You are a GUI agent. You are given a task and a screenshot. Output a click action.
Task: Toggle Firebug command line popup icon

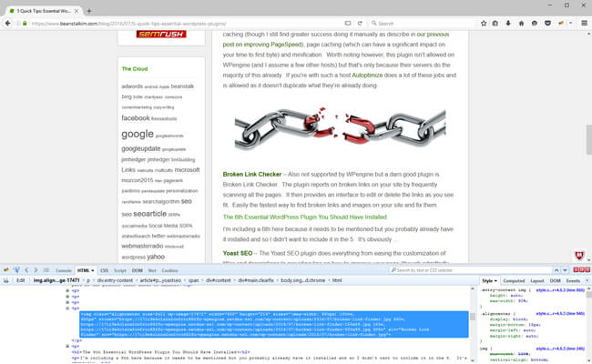click(46, 270)
